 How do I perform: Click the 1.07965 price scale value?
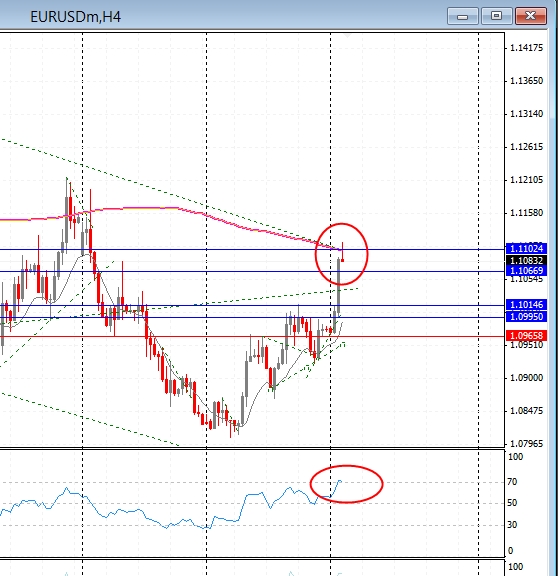[x=526, y=444]
